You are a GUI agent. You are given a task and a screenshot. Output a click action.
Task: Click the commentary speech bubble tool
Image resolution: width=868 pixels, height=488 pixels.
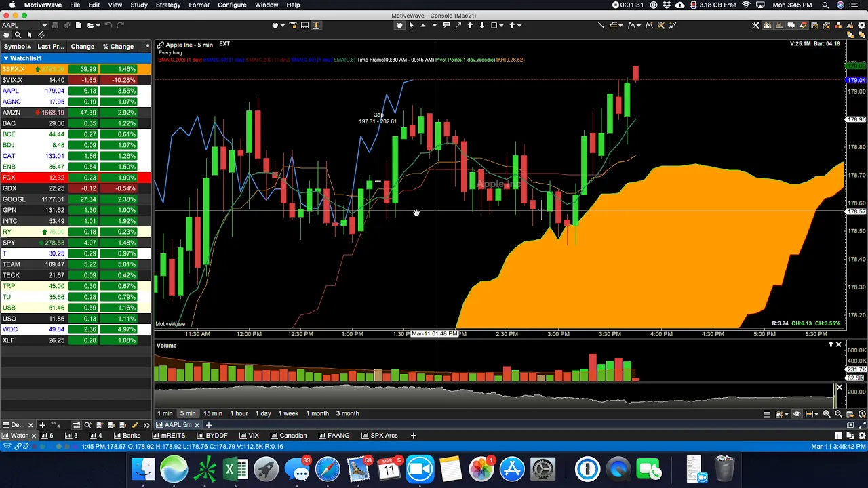(447, 25)
